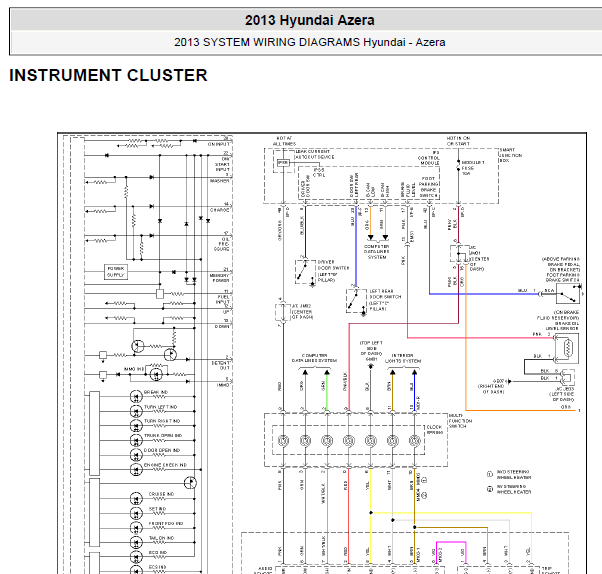Click the 'ENGINE CHECK IND' label
Viewport: 602px width, 574px height.
pos(165,465)
